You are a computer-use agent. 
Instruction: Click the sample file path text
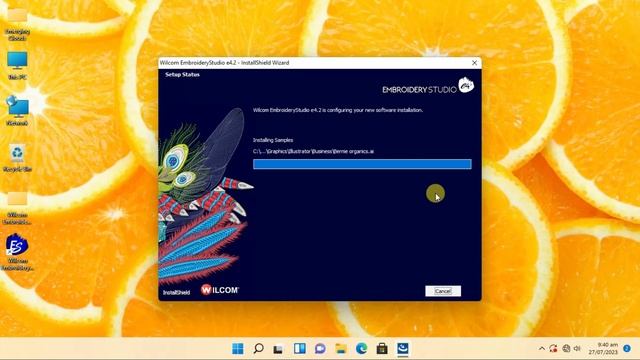tap(313, 151)
